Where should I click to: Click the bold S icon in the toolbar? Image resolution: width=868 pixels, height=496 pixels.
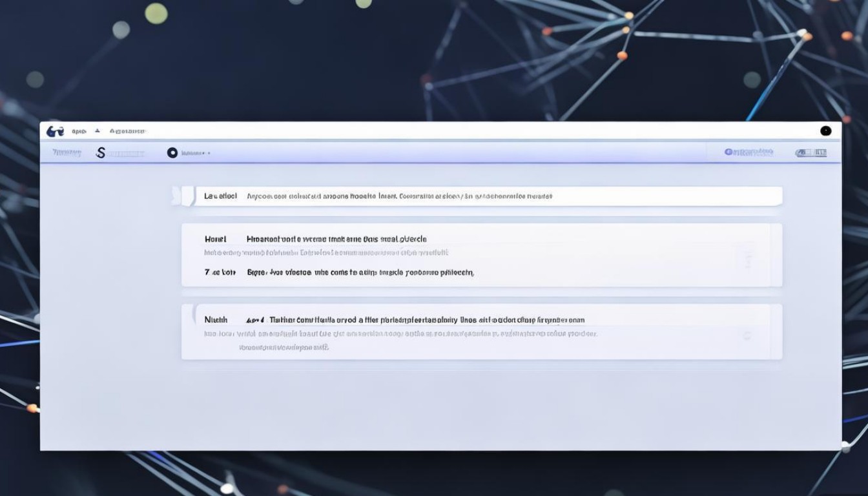(100, 153)
